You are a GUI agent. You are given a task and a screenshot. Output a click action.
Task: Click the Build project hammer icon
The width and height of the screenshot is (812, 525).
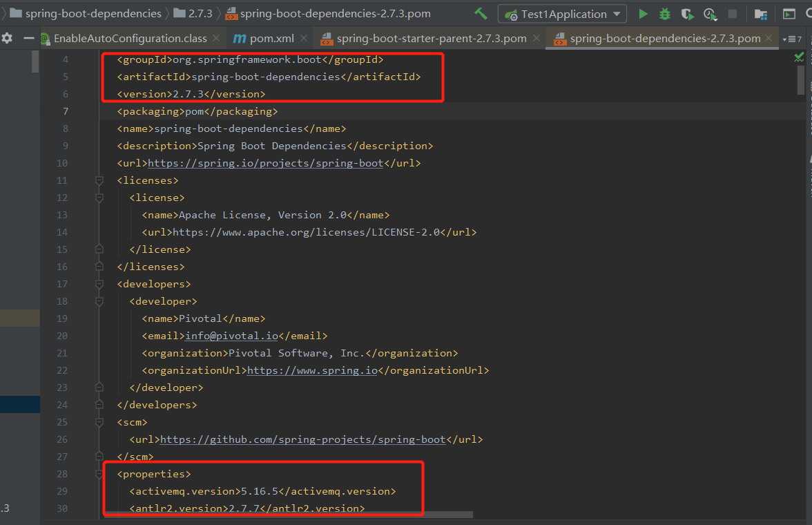[x=481, y=14]
